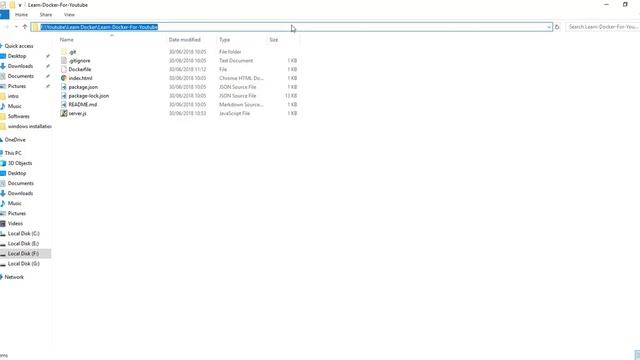Open the View ribbon tab
Viewport: 640px width, 360px height.
[x=69, y=15]
